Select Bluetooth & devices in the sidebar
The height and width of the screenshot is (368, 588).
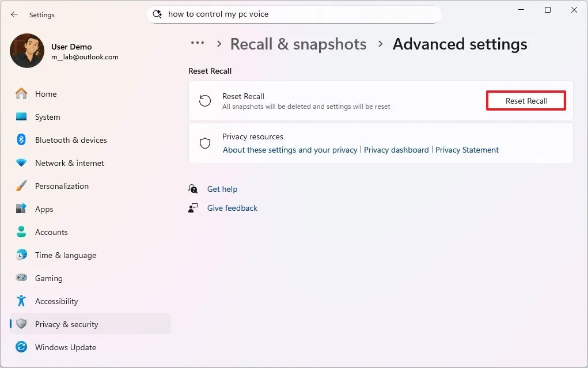pos(71,140)
